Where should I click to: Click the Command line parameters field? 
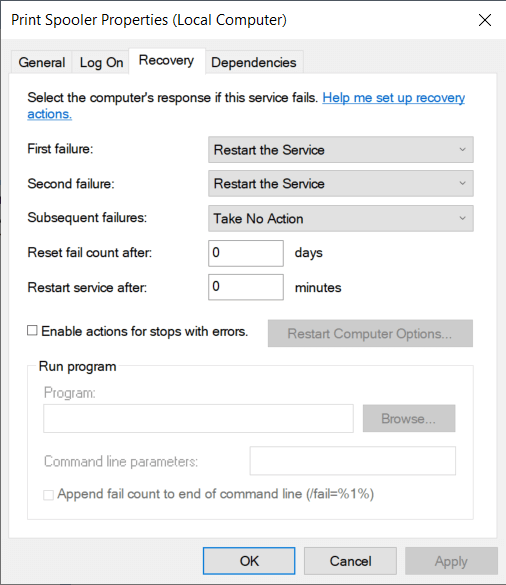pyautogui.click(x=353, y=461)
